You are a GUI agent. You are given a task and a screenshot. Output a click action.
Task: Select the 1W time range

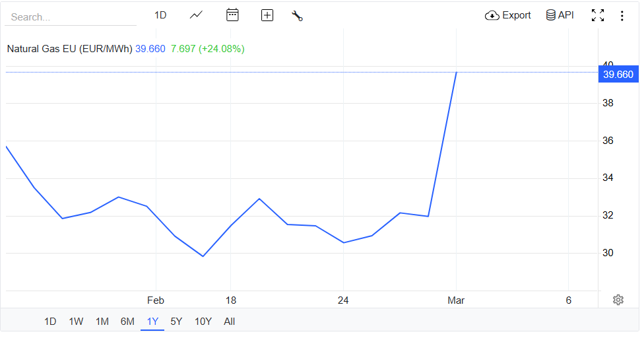(x=76, y=322)
